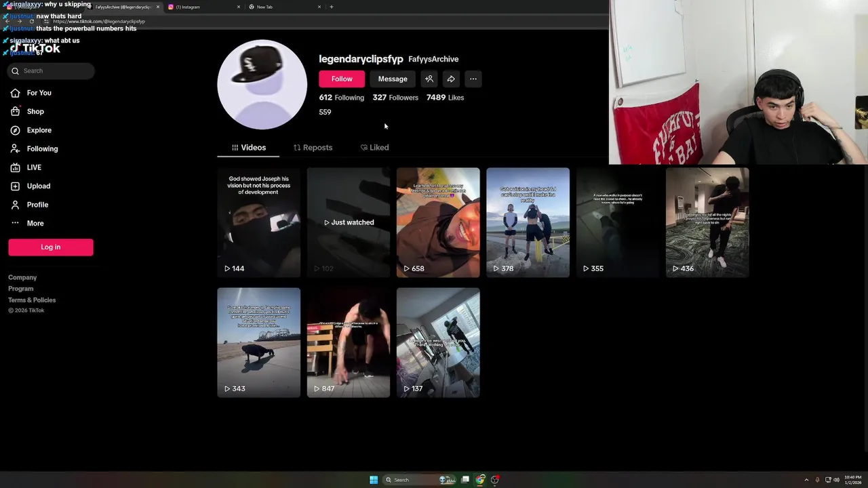Open the Task View taskbar icon
This screenshot has height=488, width=868.
pos(465,479)
